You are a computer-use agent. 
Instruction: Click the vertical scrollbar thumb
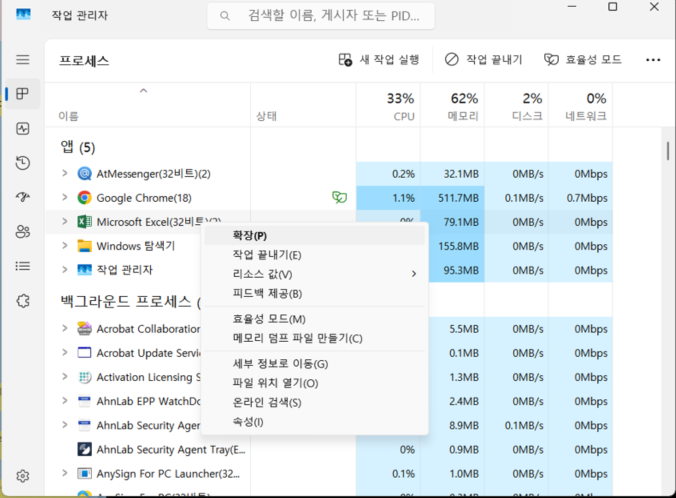pos(668,151)
